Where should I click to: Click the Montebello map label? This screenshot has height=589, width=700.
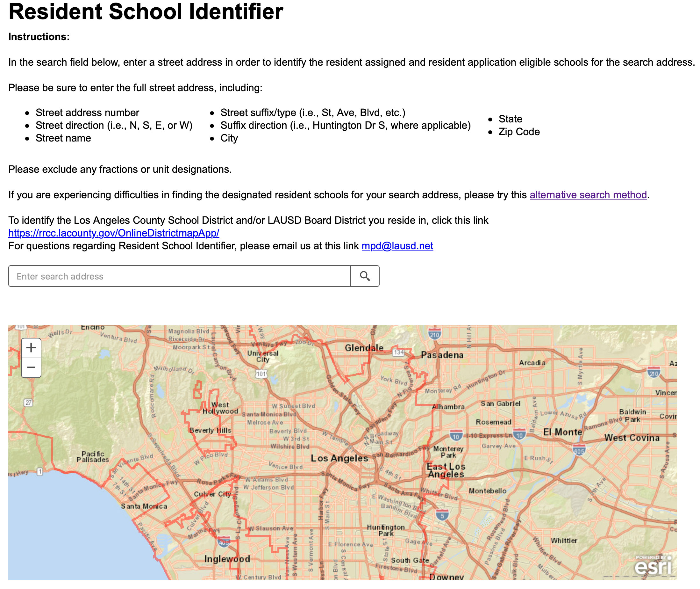(x=488, y=491)
